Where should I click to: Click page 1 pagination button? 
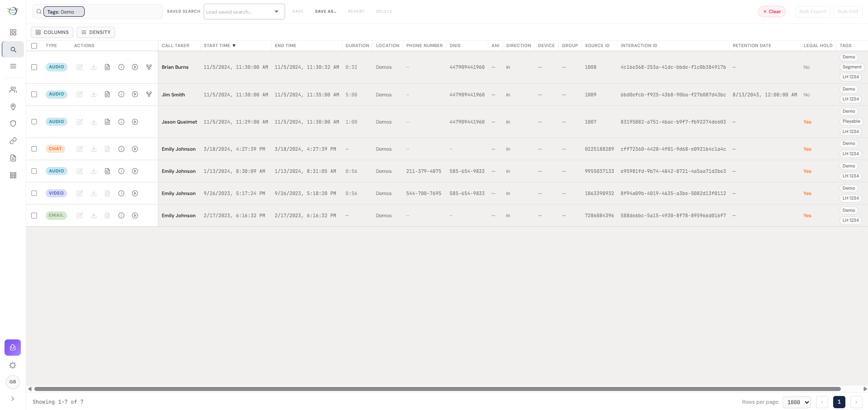pyautogui.click(x=839, y=402)
